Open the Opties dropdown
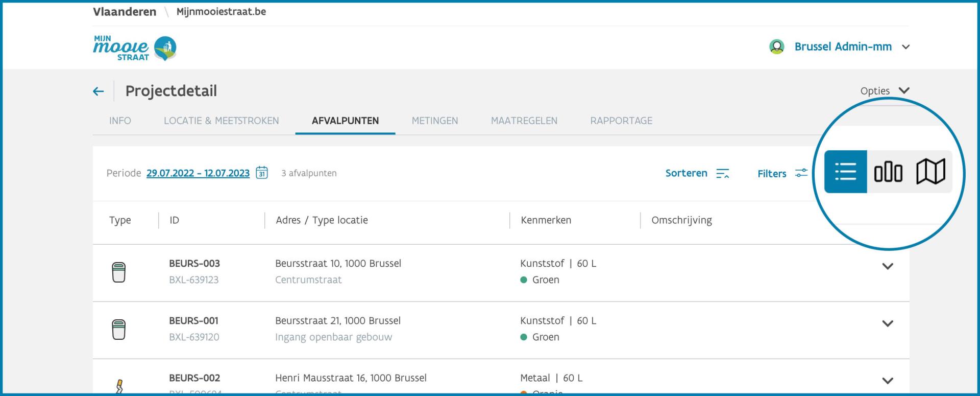The image size is (980, 396). click(x=885, y=91)
